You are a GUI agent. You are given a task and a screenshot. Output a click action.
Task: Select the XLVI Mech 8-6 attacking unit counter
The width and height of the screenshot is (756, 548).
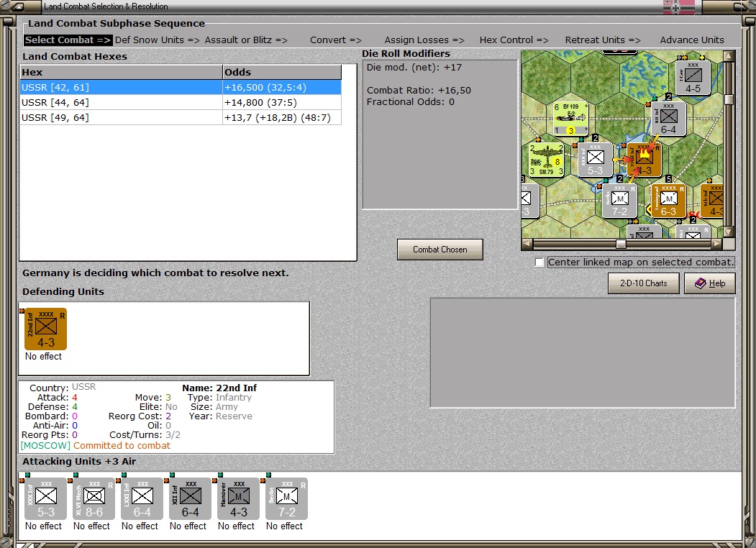pos(94,499)
